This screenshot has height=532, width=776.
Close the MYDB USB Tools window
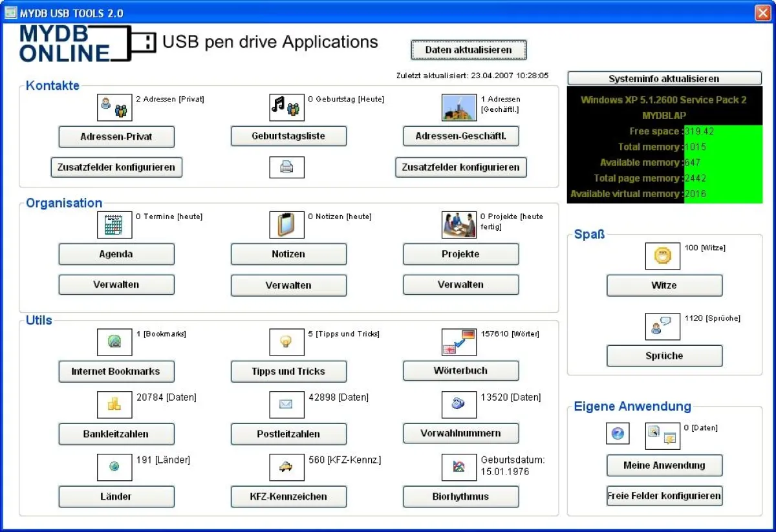(762, 13)
